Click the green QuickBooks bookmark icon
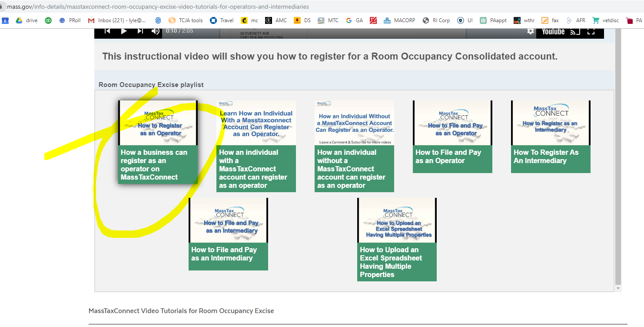The image size is (644, 327). click(48, 20)
